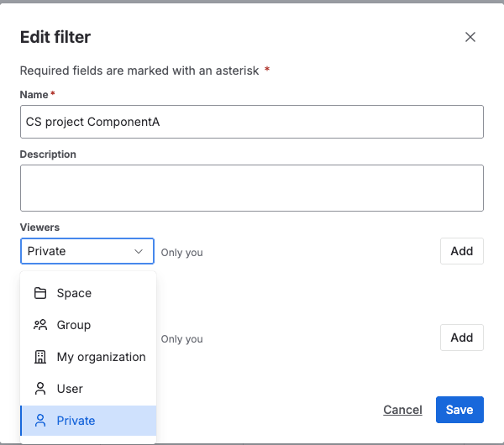Close the Edit filter dialog with X icon

coord(470,37)
